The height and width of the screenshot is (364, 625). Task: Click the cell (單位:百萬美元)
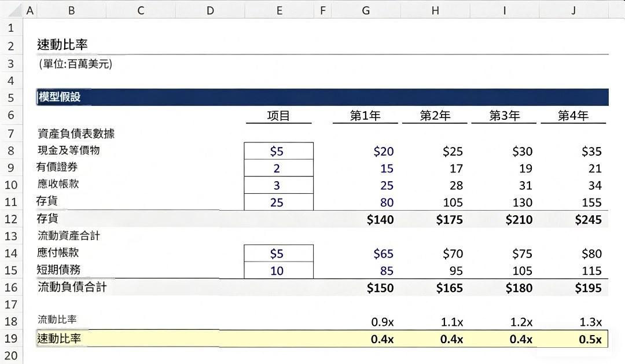point(75,64)
